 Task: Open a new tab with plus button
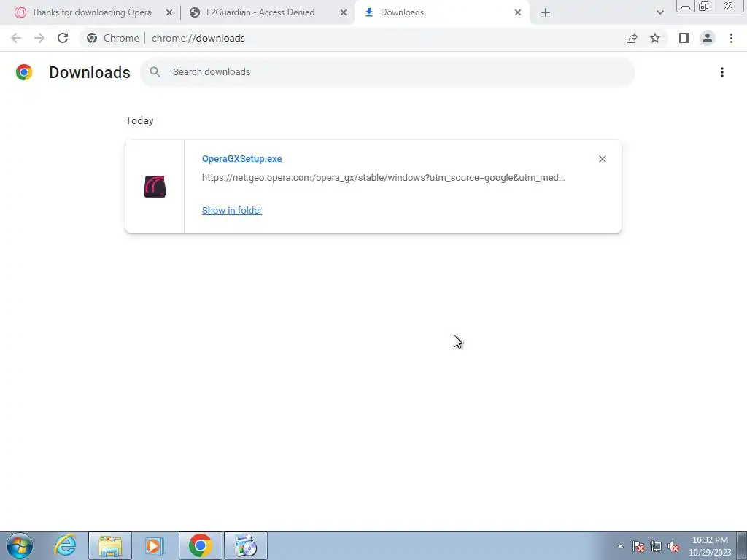546,13
